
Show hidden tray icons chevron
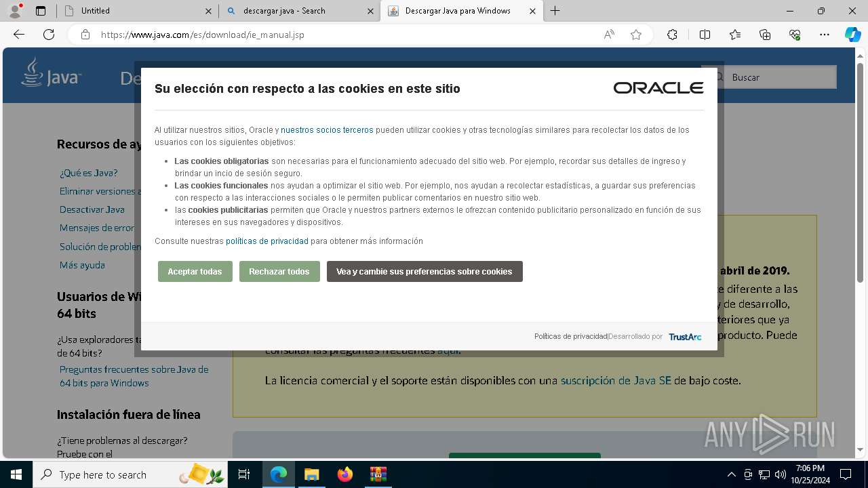click(x=731, y=474)
